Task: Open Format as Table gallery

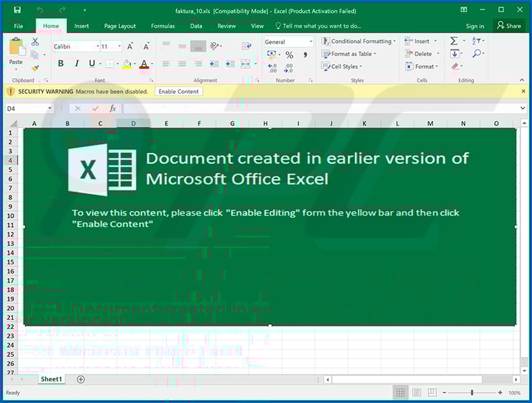Action: (x=349, y=54)
